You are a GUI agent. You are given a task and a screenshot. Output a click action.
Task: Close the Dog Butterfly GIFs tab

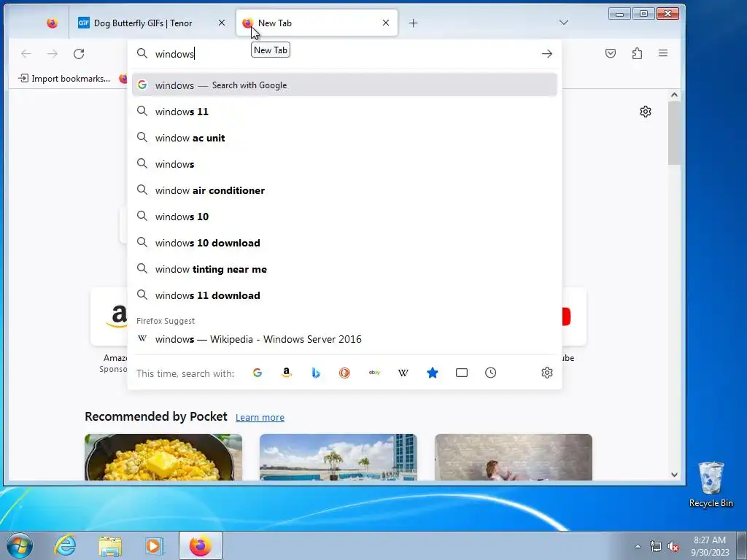click(222, 23)
